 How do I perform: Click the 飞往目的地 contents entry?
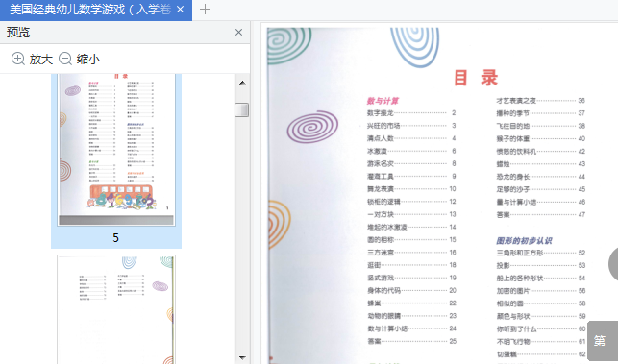(x=540, y=126)
